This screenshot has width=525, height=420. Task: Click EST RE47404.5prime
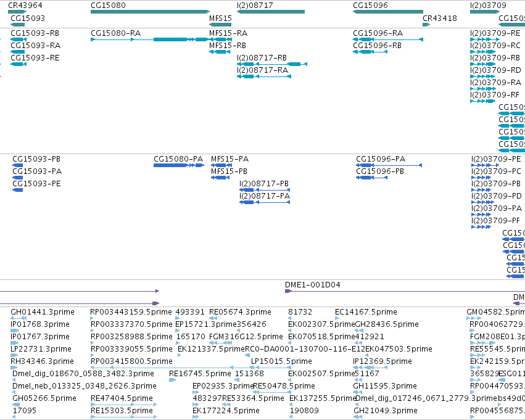tap(123, 405)
